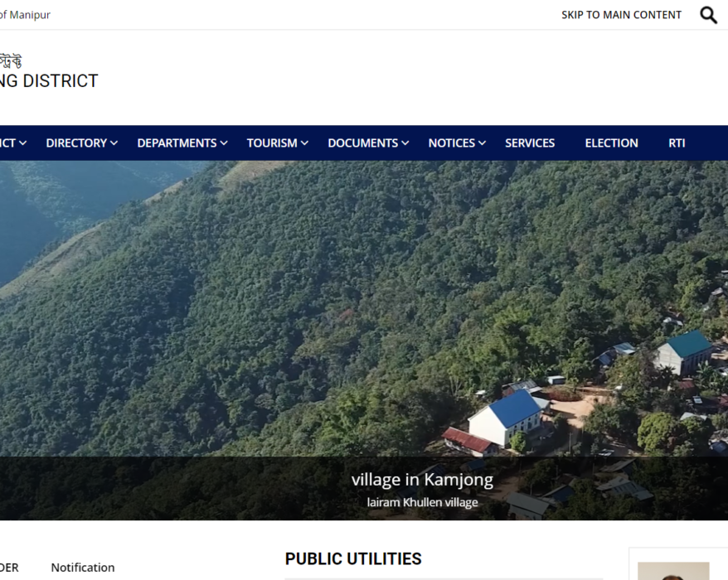The image size is (728, 580).
Task: Click the Public Utilities heading
Action: pyautogui.click(x=353, y=558)
